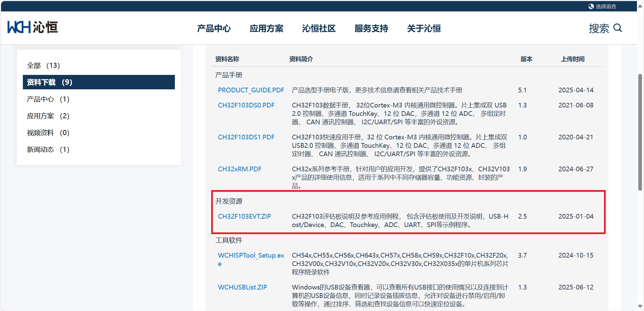
Task: Click the page vertical scrollbar thumb
Action: [640, 132]
